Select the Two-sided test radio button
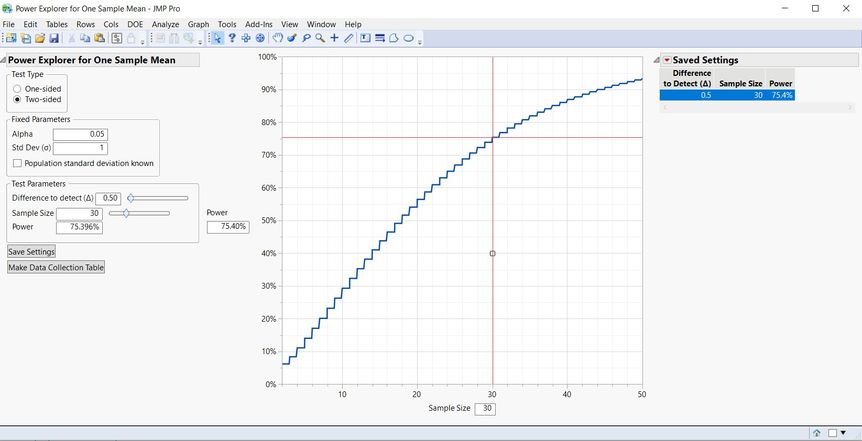This screenshot has height=441, width=862. 17,100
